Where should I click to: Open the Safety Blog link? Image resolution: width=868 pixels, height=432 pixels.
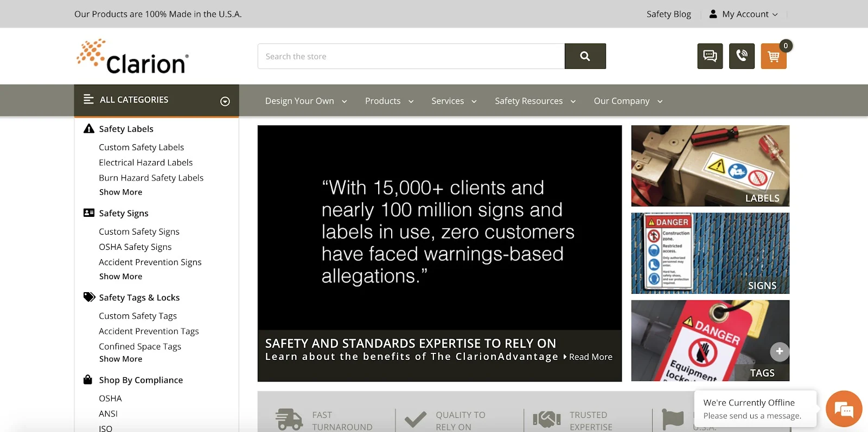coord(669,14)
